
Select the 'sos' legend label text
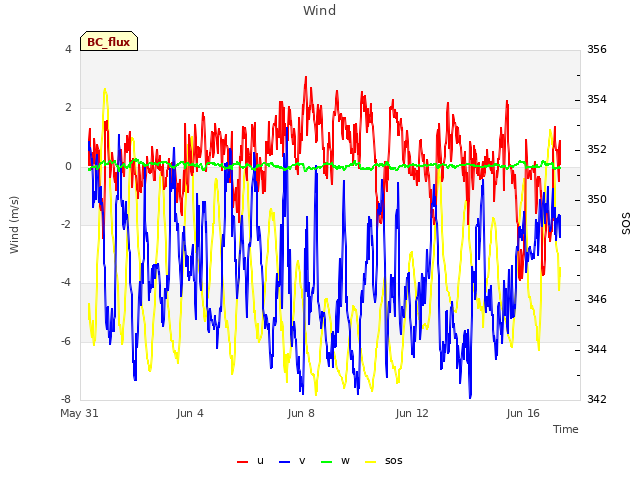coord(393,461)
